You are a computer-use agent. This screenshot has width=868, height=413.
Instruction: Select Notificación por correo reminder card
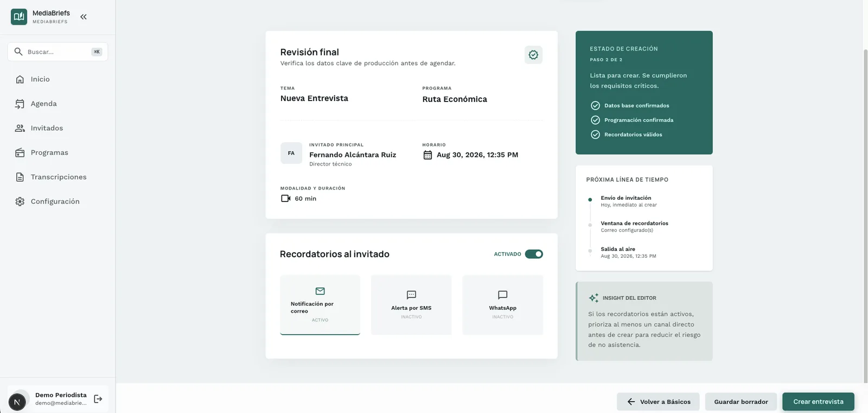(320, 305)
